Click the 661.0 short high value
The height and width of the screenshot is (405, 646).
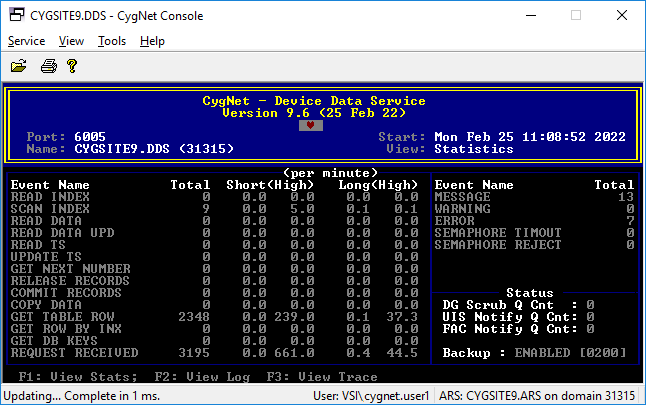click(294, 353)
